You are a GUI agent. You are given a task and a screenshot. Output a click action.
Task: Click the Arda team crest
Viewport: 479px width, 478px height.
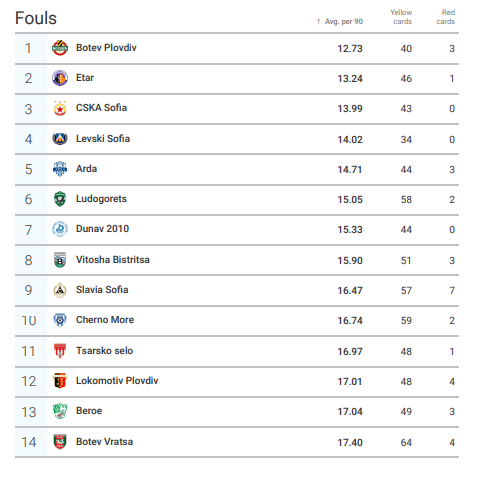(60, 169)
